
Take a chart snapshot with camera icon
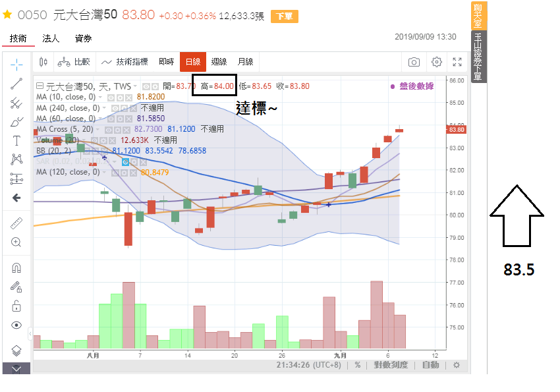click(x=414, y=62)
